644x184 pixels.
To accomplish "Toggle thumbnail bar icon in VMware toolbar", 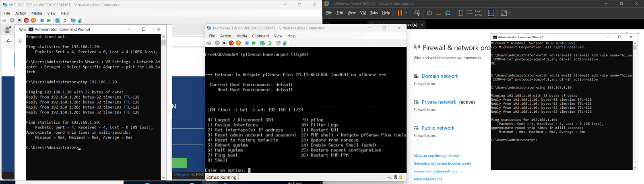I will tap(469, 13).
